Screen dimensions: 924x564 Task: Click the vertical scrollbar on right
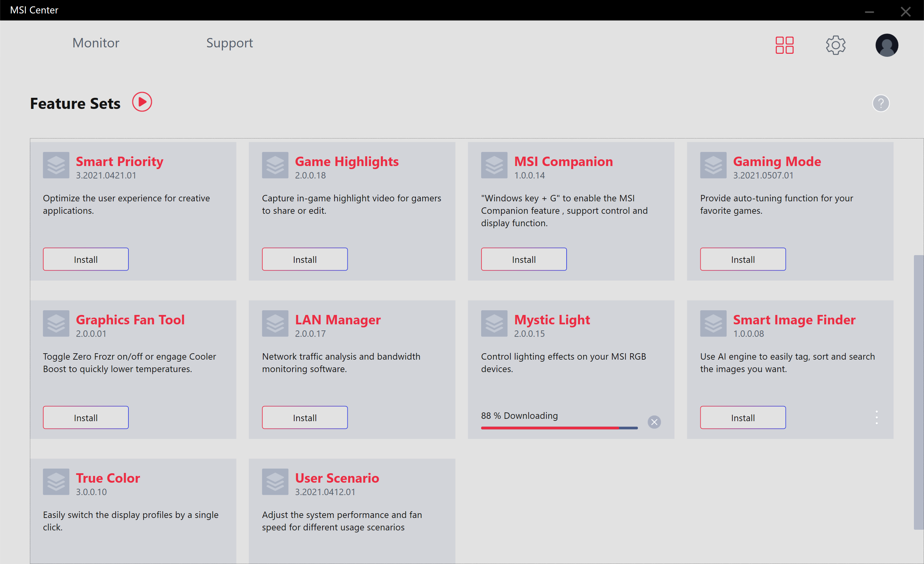pos(918,392)
